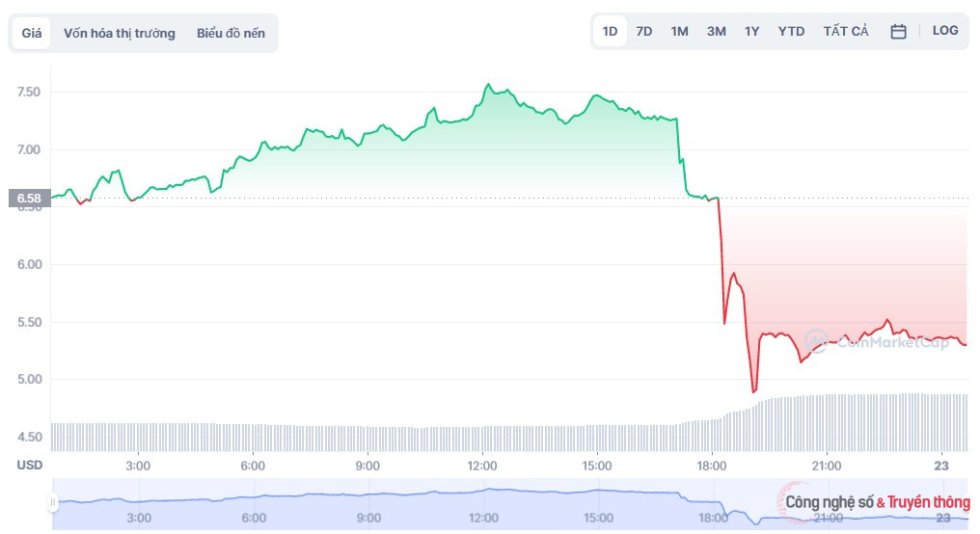Click the mini navigator chart at 12:00
980x534 pixels.
(x=482, y=496)
